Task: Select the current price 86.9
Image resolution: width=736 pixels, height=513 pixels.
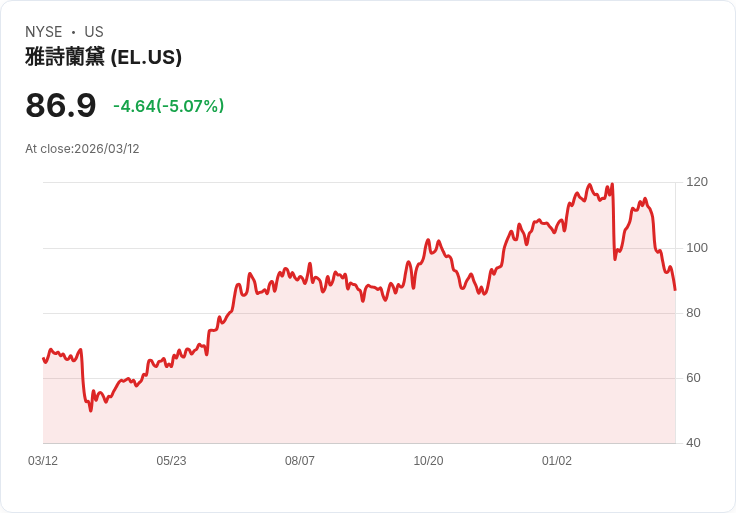Action: coord(61,105)
